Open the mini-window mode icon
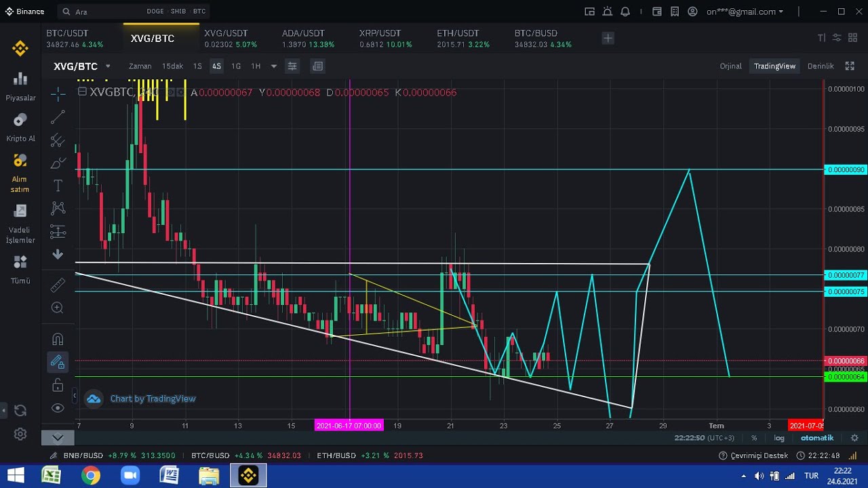 589,12
